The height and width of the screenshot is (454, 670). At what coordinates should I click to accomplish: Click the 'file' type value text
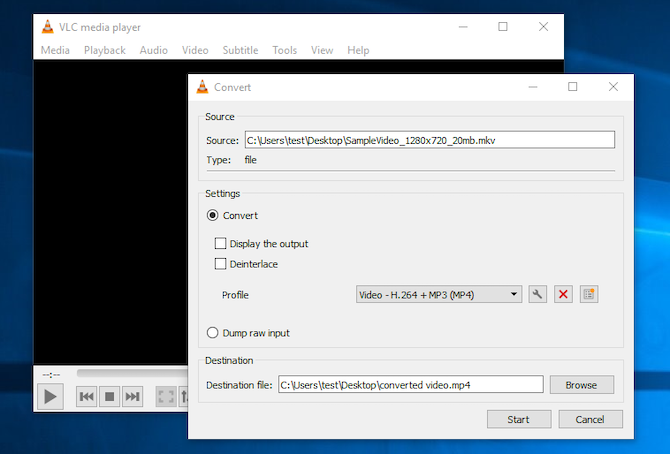point(250,159)
